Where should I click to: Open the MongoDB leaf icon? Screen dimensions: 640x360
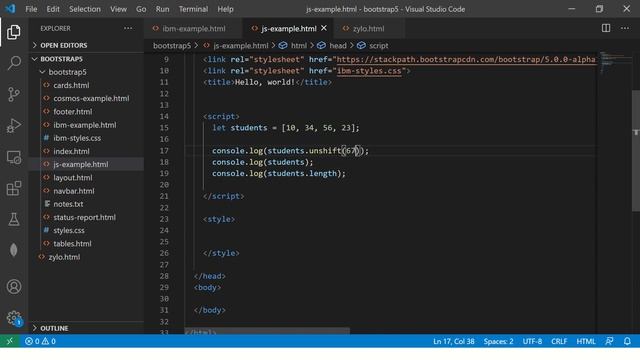pos(14,250)
